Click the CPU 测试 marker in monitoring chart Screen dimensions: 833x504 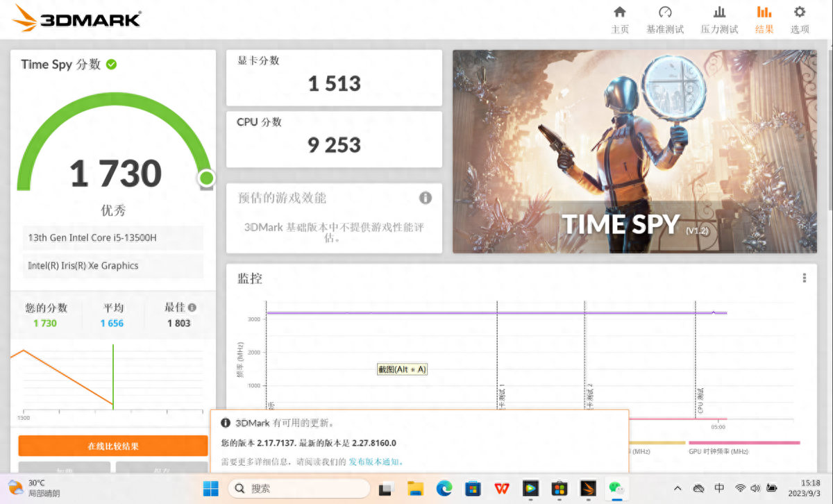pos(700,401)
